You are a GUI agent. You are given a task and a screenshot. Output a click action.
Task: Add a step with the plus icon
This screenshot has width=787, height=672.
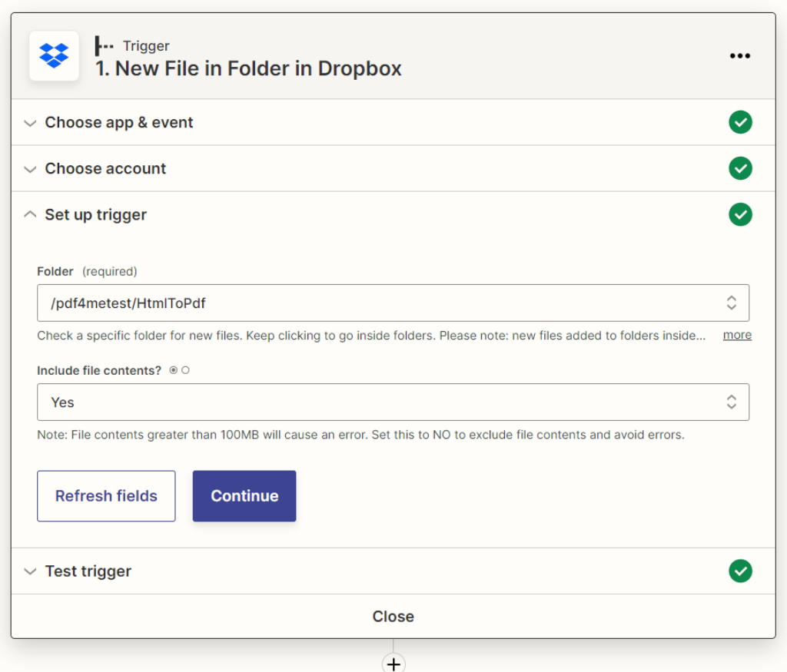pyautogui.click(x=393, y=664)
